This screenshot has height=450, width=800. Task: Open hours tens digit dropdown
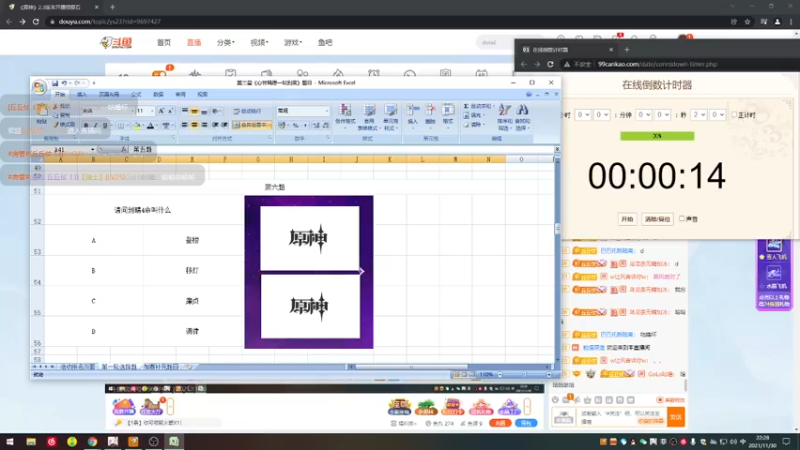click(x=583, y=115)
